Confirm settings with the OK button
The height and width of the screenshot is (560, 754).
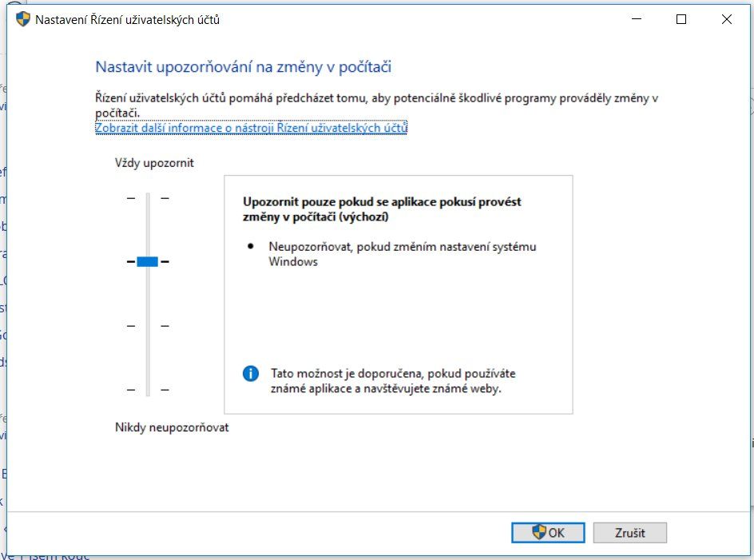(x=548, y=533)
